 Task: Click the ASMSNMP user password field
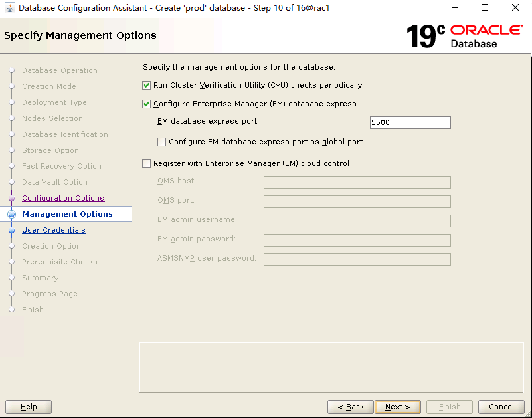point(357,259)
